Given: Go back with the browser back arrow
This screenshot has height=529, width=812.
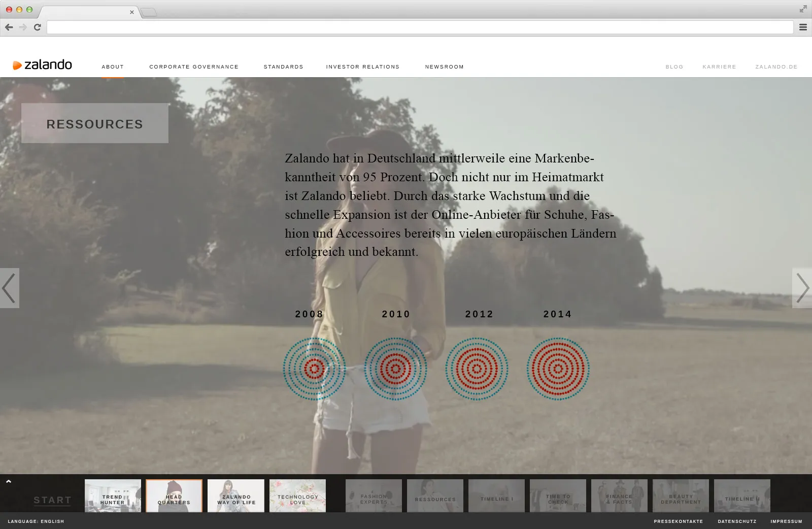Looking at the screenshot, I should [9, 27].
